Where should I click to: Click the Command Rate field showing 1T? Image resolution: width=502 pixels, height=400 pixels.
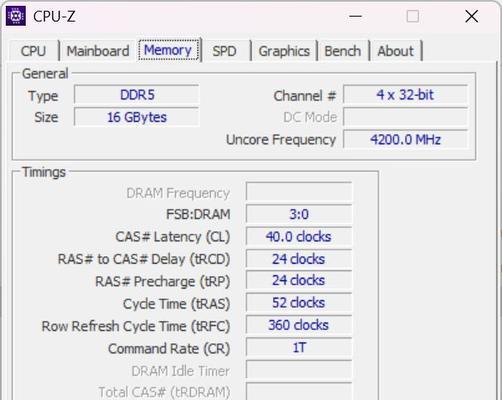(x=299, y=347)
